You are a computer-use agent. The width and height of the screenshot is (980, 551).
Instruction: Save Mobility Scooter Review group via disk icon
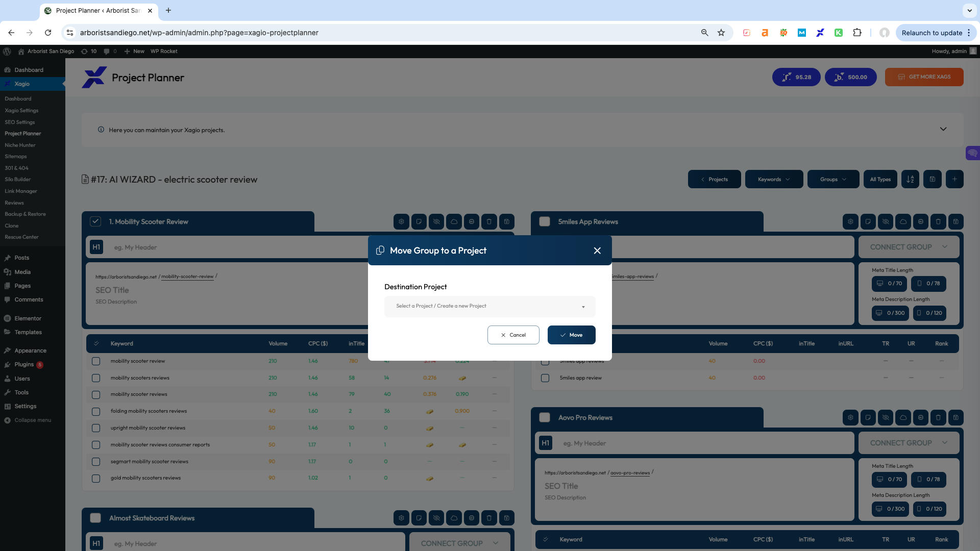(x=506, y=221)
